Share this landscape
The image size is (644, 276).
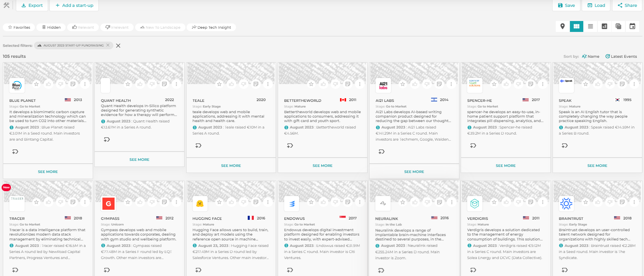click(x=627, y=6)
